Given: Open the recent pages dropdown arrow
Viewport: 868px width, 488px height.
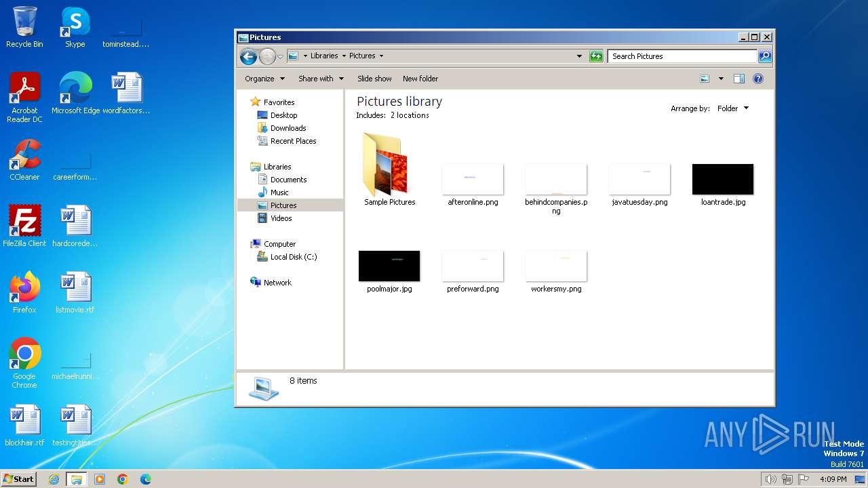Looking at the screenshot, I should coord(280,56).
